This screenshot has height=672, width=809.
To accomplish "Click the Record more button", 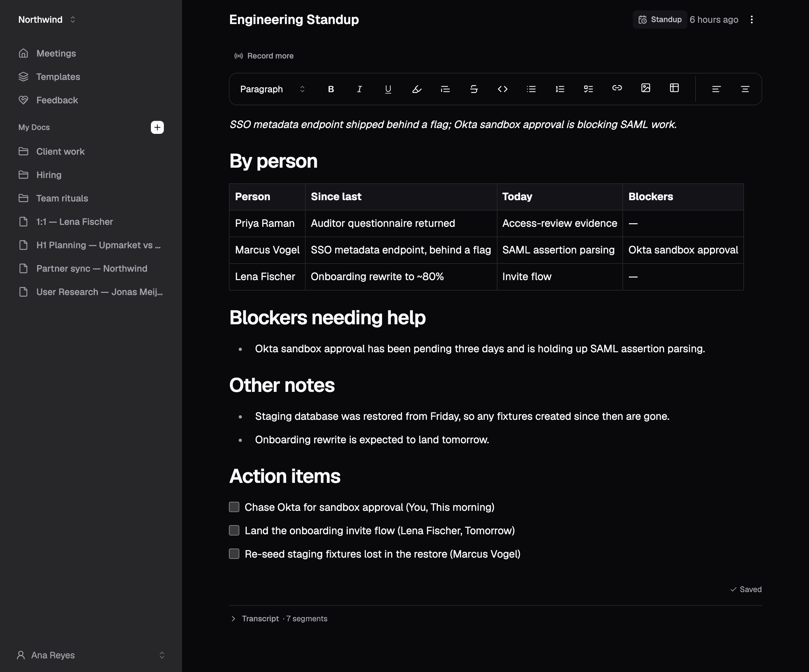I will 264,56.
